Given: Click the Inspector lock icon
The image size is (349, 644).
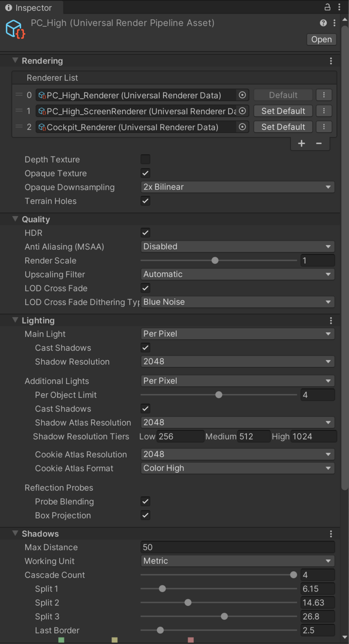Looking at the screenshot, I should [x=328, y=7].
